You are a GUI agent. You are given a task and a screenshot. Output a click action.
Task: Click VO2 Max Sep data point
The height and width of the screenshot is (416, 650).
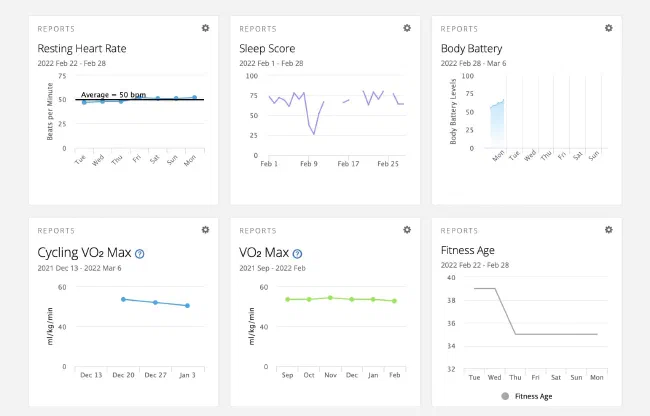click(x=287, y=299)
